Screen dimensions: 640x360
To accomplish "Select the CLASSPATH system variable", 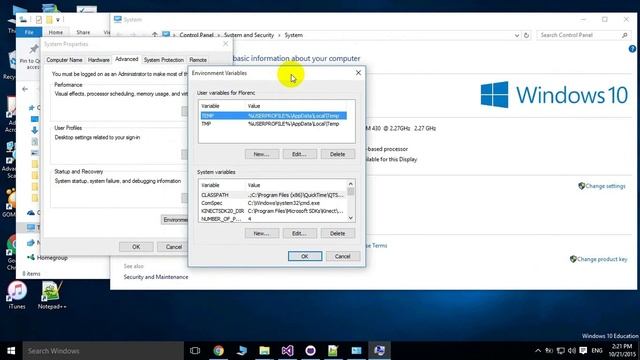I will pyautogui.click(x=273, y=195).
